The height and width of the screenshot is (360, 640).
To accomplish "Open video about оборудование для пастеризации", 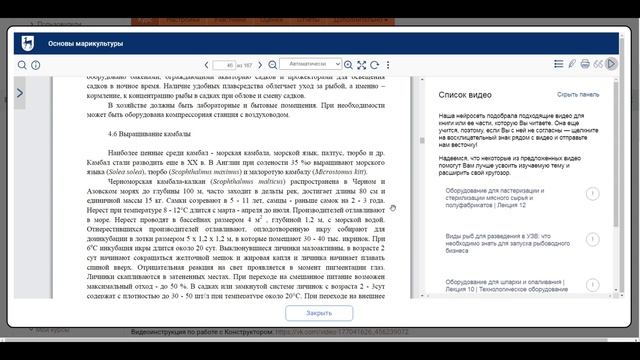I will pos(495,198).
